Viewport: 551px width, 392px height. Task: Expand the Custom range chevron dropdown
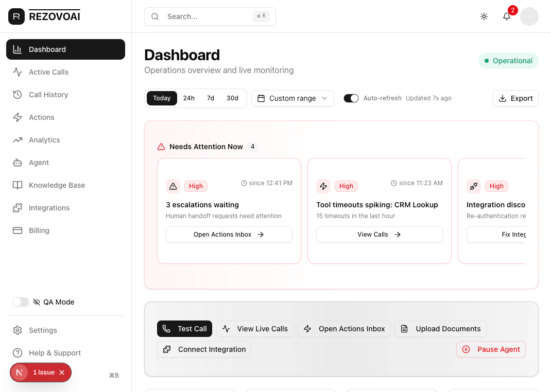(324, 98)
